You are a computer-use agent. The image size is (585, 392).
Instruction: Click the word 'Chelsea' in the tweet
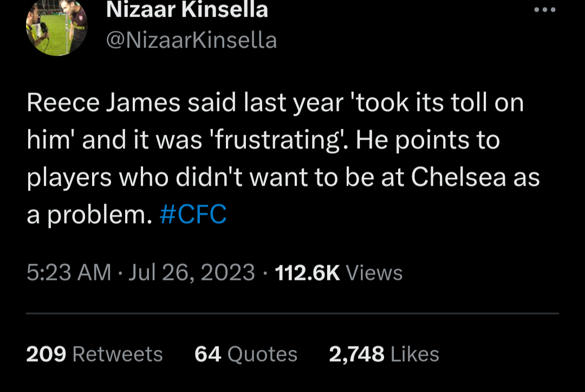457,178
